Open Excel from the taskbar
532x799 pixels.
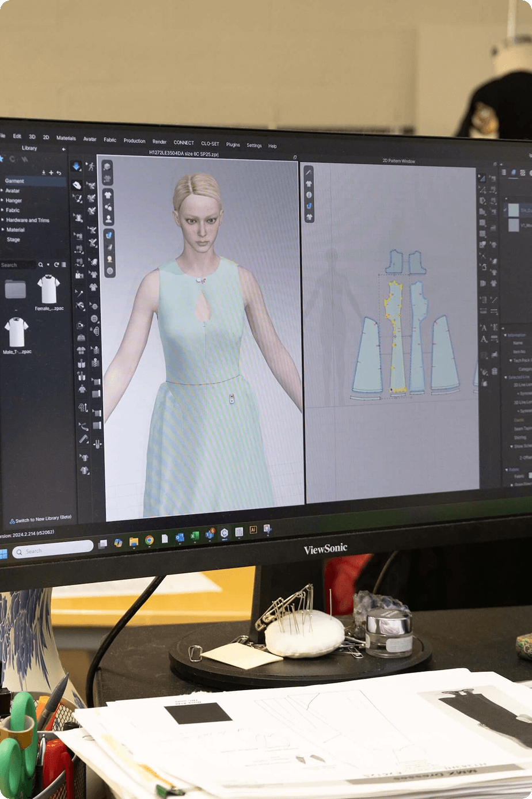pyautogui.click(x=195, y=537)
